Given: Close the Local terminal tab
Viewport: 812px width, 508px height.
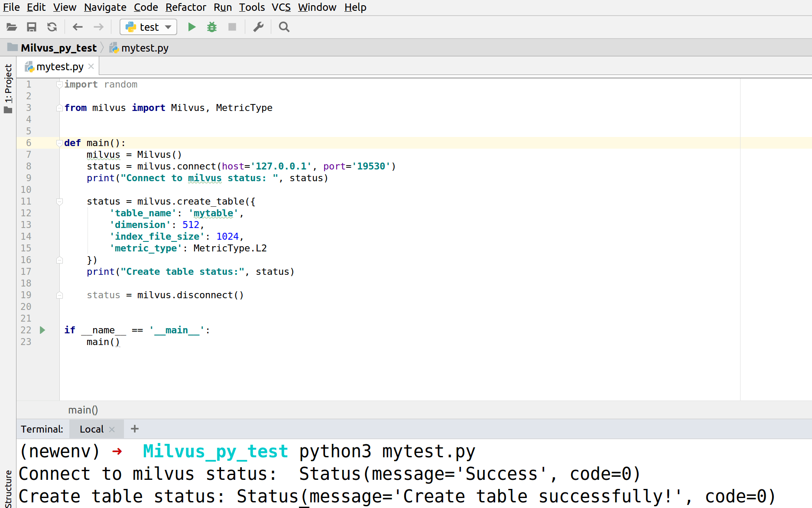Looking at the screenshot, I should 112,429.
